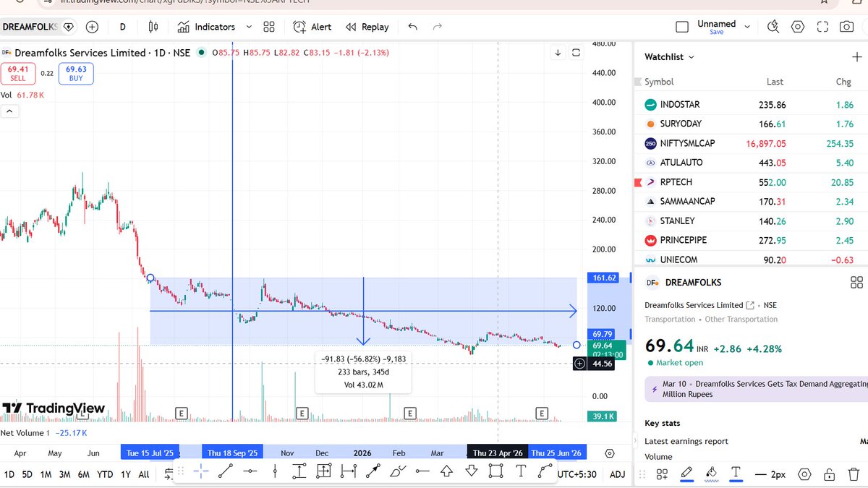868x488 pixels.
Task: Start Bar Replay mode
Action: point(367,27)
